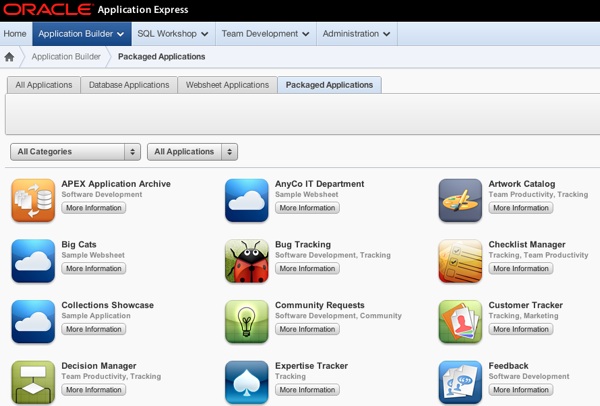Click the Community Requests title

pyautogui.click(x=320, y=305)
